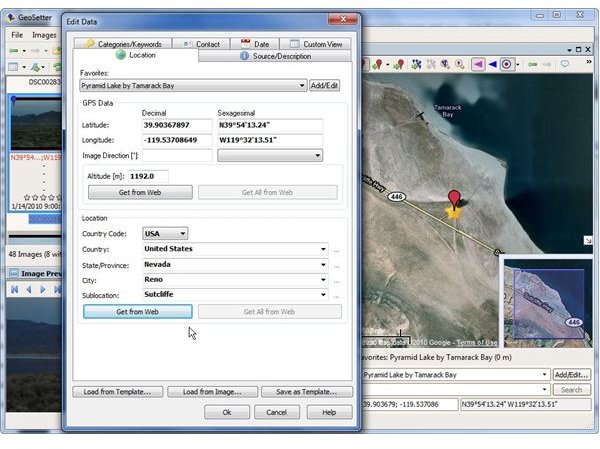The image size is (600, 449).
Task: Switch to the Date tab
Action: coord(255,44)
